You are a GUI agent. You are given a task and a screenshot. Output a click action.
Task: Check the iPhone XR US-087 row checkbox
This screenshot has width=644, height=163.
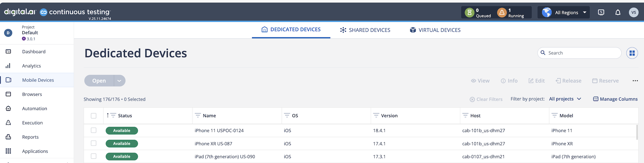pyautogui.click(x=93, y=143)
